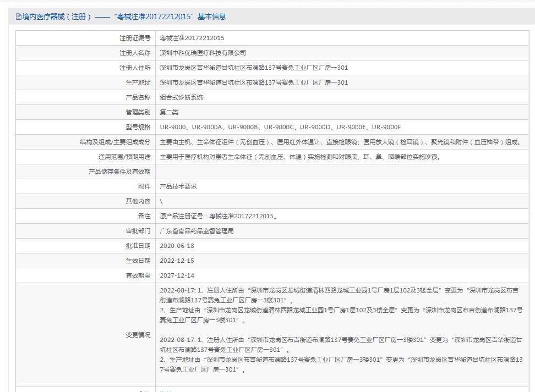Select the registrant name 深圳中科优瑞医疗科技有限公司
Screen dimensions: 535x392
click(203, 53)
